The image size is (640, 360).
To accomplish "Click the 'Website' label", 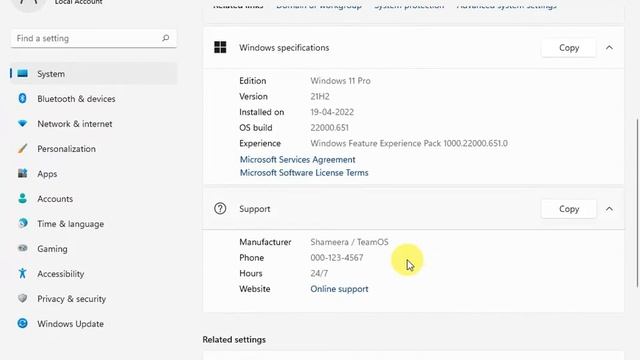I will (x=255, y=289).
